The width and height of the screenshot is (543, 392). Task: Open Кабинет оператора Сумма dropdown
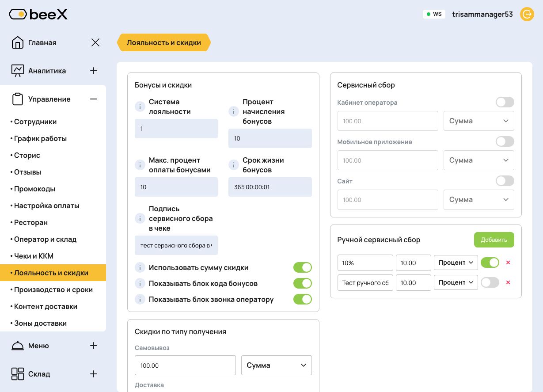pos(479,121)
